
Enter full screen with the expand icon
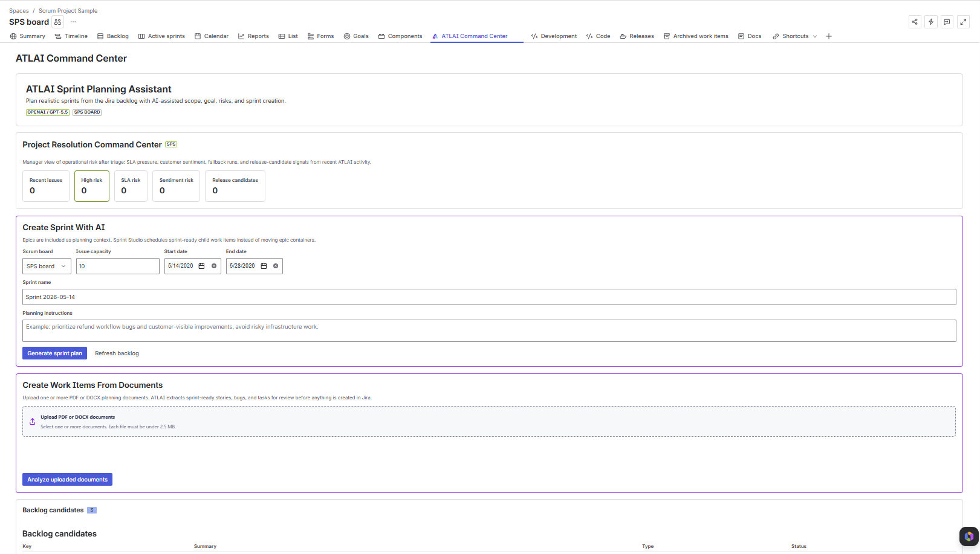click(964, 22)
